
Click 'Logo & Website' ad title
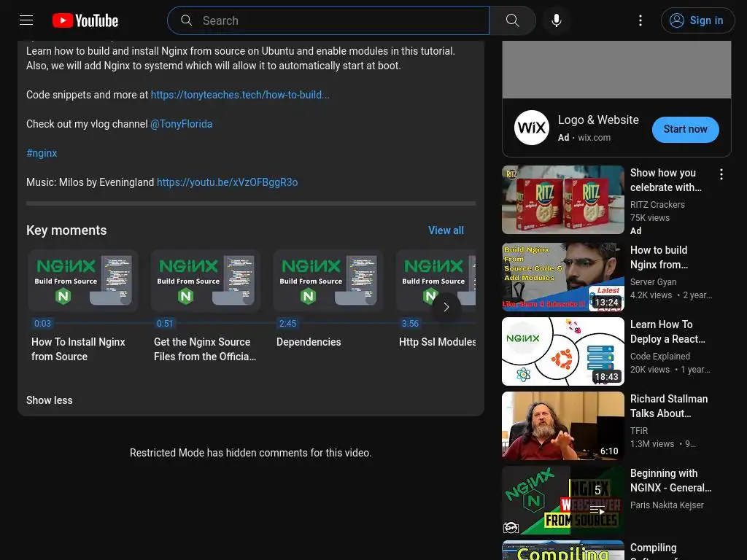point(598,120)
